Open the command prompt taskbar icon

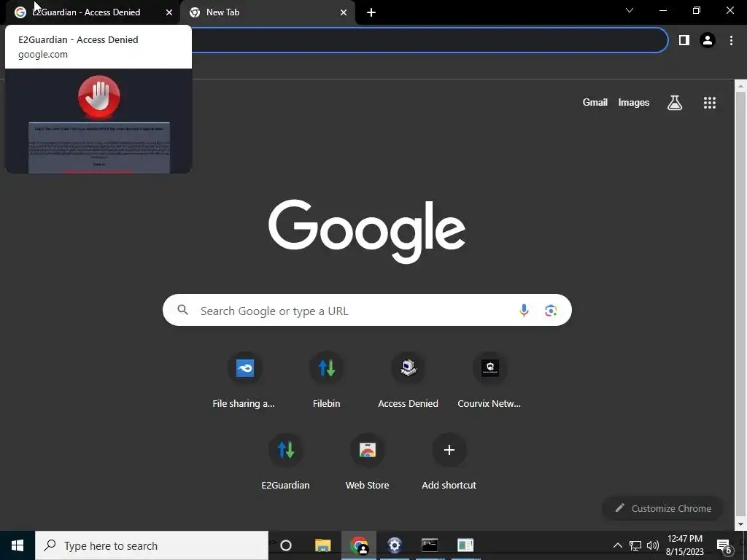430,545
